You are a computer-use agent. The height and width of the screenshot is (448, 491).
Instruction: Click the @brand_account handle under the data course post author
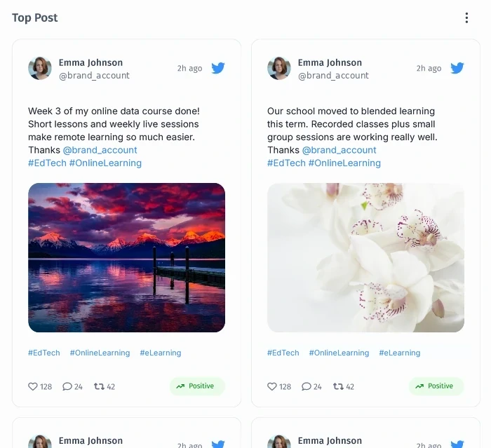[94, 76]
